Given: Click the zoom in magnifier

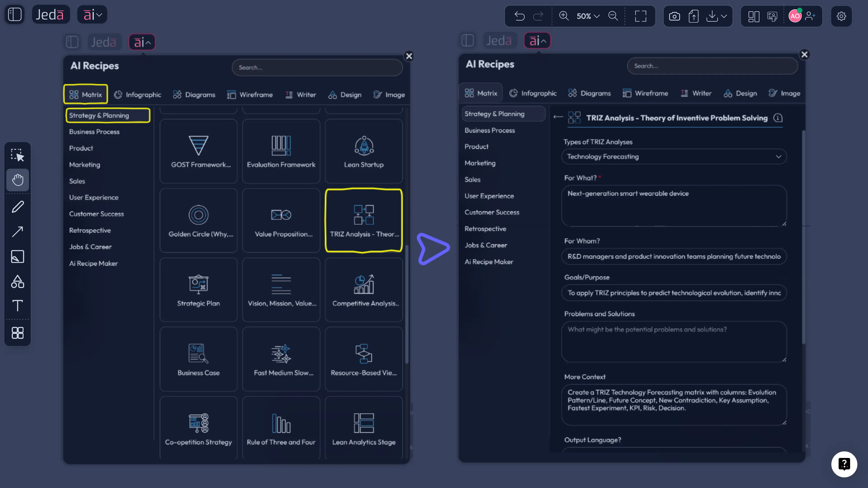Looking at the screenshot, I should (x=564, y=16).
